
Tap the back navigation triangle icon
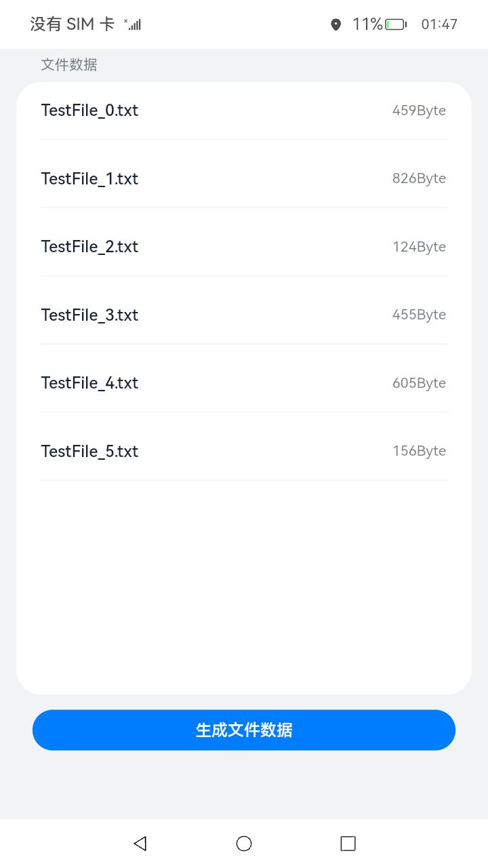140,843
